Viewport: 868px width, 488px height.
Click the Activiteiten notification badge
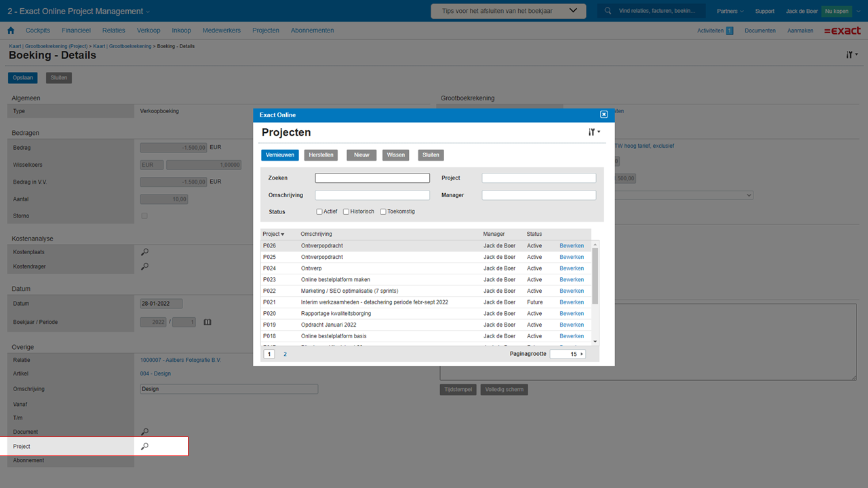730,30
